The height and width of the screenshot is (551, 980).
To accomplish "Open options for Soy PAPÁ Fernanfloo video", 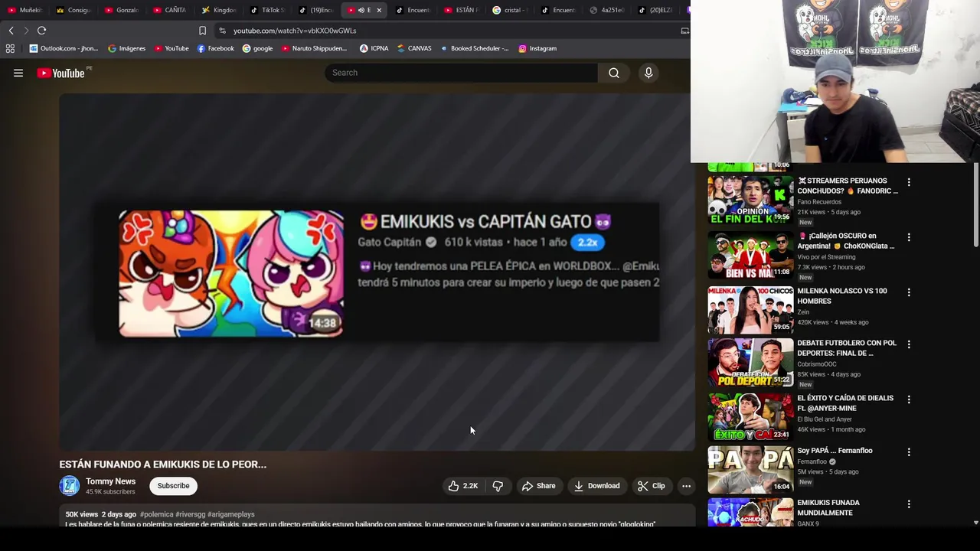I will coord(909,452).
